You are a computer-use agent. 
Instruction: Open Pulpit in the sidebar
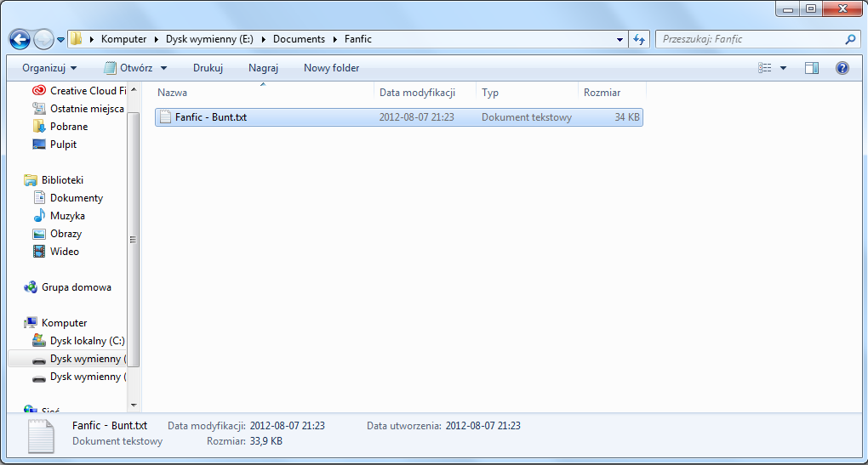tap(63, 145)
